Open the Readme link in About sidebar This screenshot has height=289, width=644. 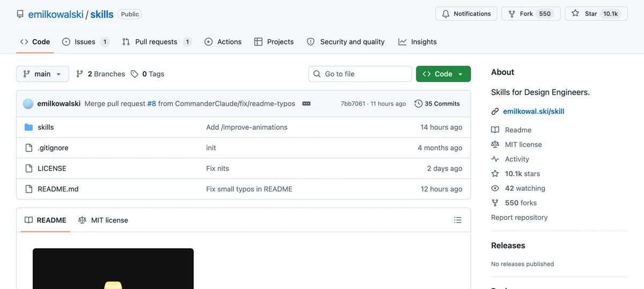pos(511,130)
